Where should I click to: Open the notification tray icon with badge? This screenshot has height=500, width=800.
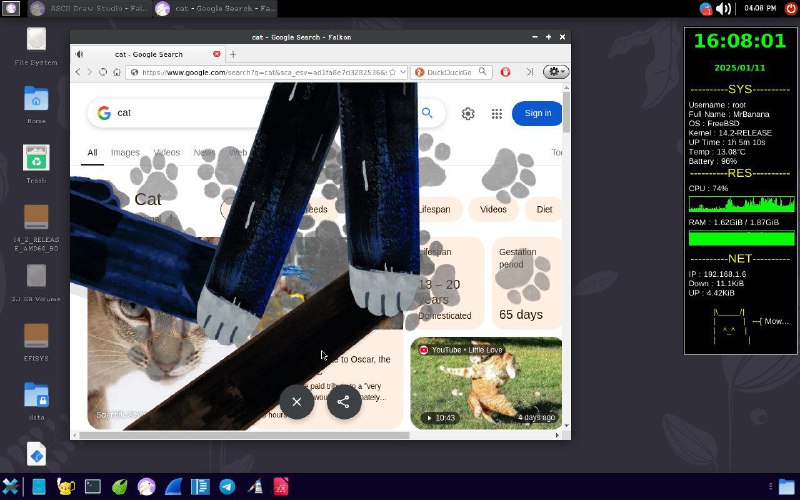[x=706, y=8]
